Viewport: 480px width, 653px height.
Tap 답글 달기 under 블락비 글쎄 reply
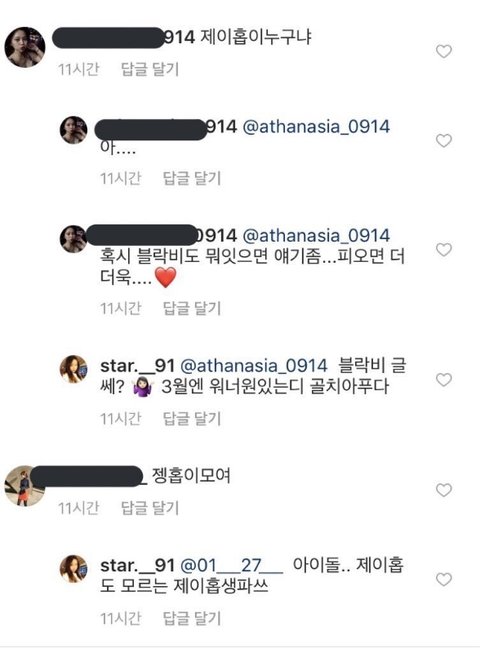coord(192,419)
